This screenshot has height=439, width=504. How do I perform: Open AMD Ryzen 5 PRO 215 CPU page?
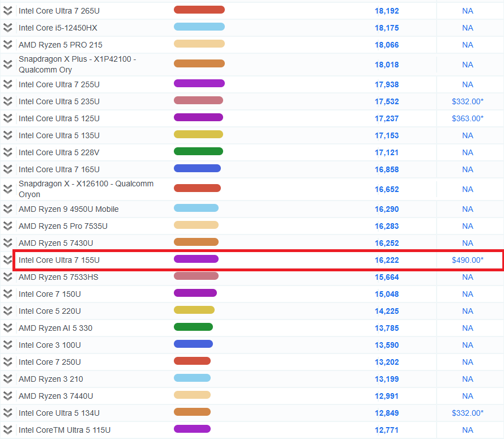click(61, 45)
